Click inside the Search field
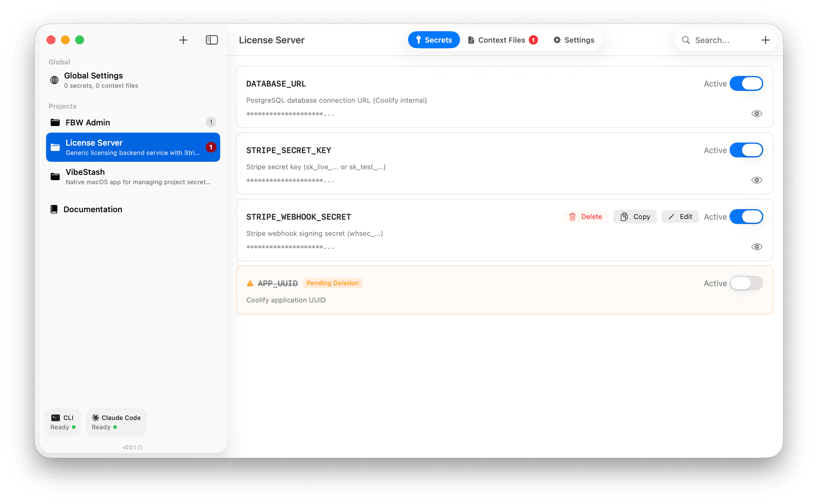The width and height of the screenshot is (818, 504). coord(720,40)
